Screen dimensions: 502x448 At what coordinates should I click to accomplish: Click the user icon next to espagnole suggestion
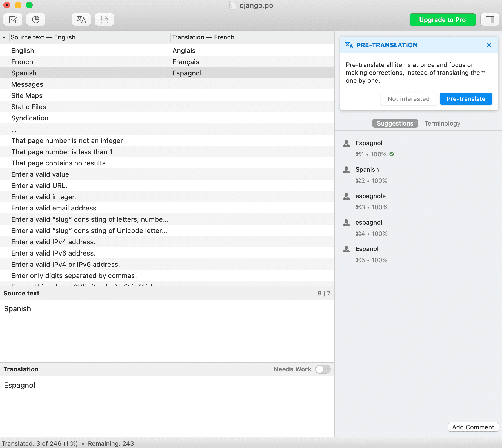point(346,196)
